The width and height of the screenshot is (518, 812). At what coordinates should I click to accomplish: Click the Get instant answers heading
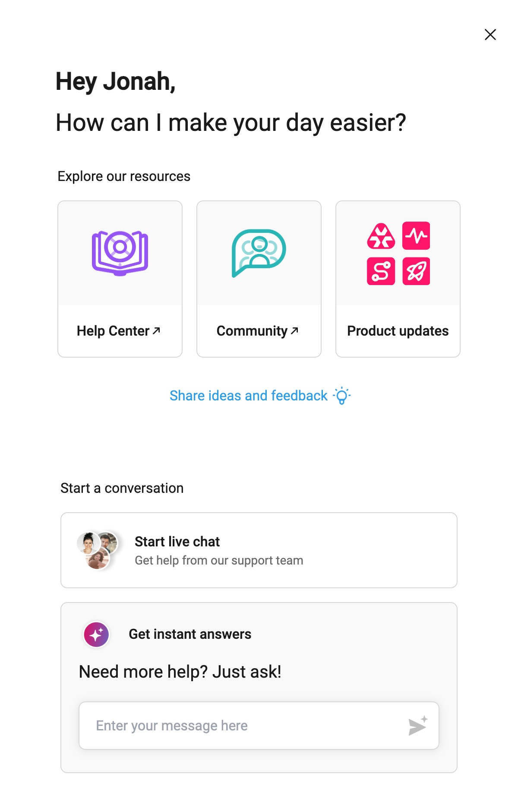190,634
